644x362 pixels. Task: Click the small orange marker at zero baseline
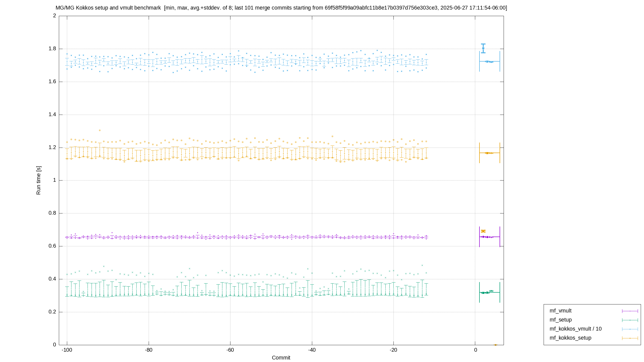(x=496, y=345)
